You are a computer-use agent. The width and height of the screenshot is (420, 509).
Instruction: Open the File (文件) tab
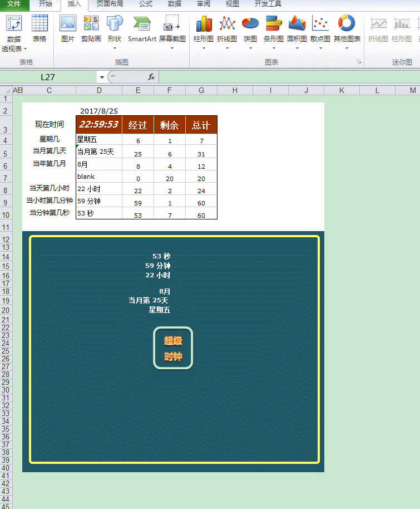point(14,4)
